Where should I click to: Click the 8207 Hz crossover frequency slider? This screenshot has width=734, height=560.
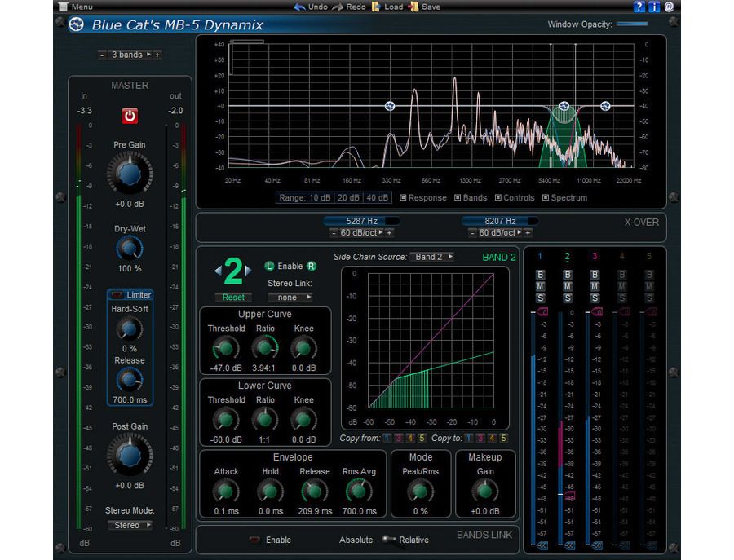coord(500,221)
